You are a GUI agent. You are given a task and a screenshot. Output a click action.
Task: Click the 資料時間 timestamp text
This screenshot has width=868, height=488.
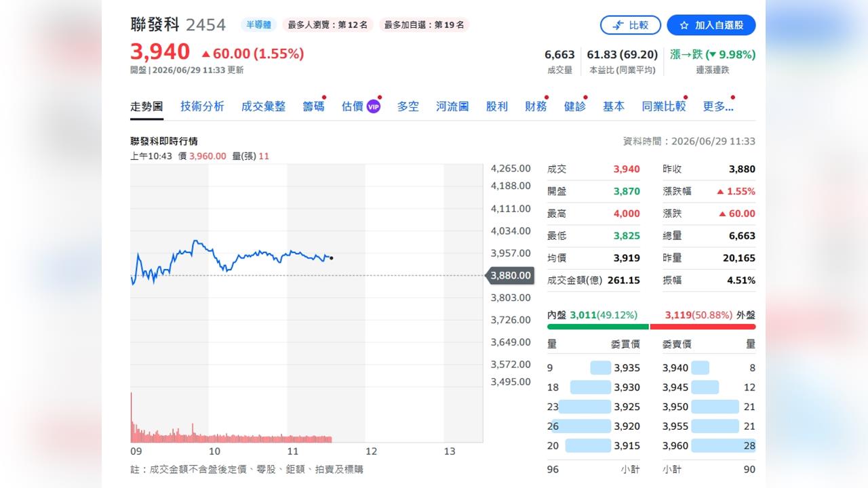(x=689, y=141)
